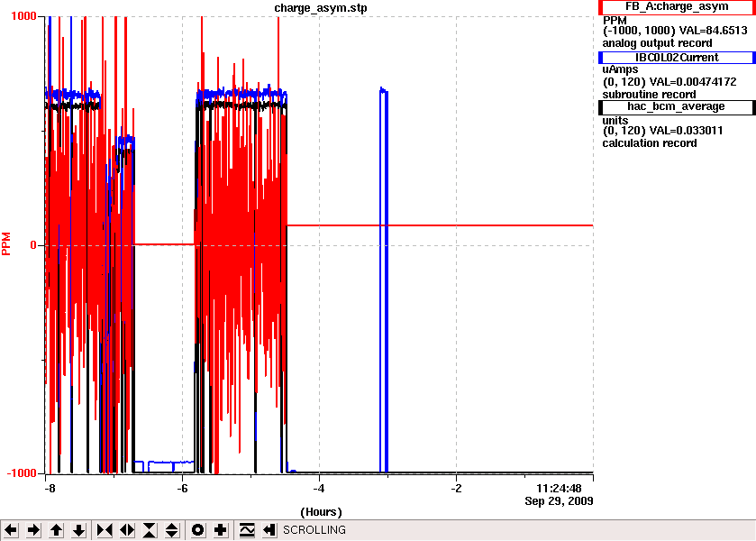Click the uAmps units label
Viewport: 756px width, 541px height.
[620, 69]
